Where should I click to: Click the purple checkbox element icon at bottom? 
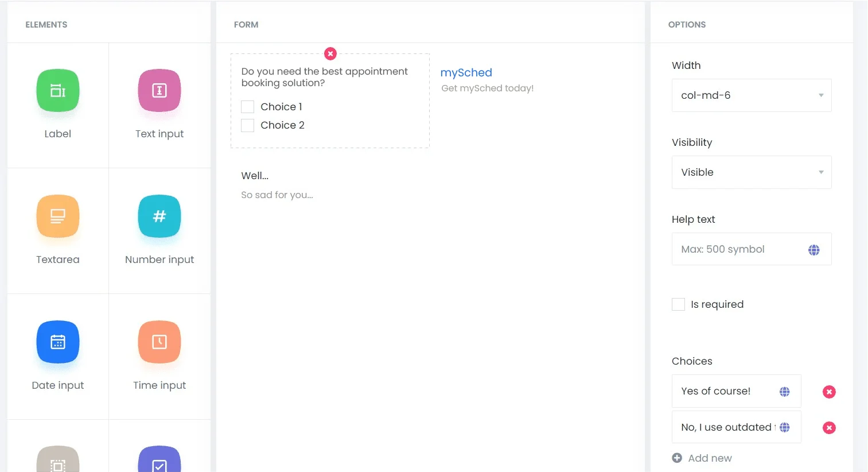[159, 459]
